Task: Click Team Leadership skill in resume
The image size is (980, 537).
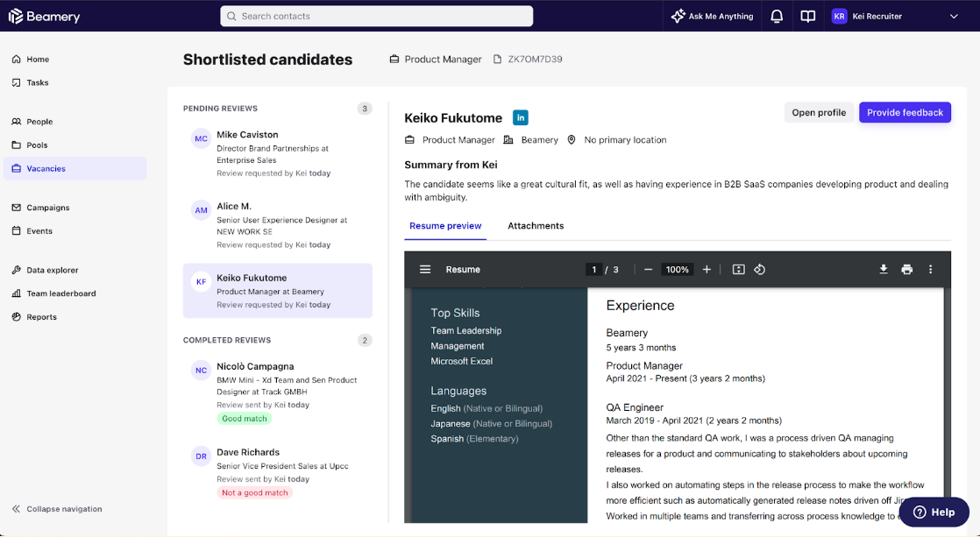Action: click(465, 330)
